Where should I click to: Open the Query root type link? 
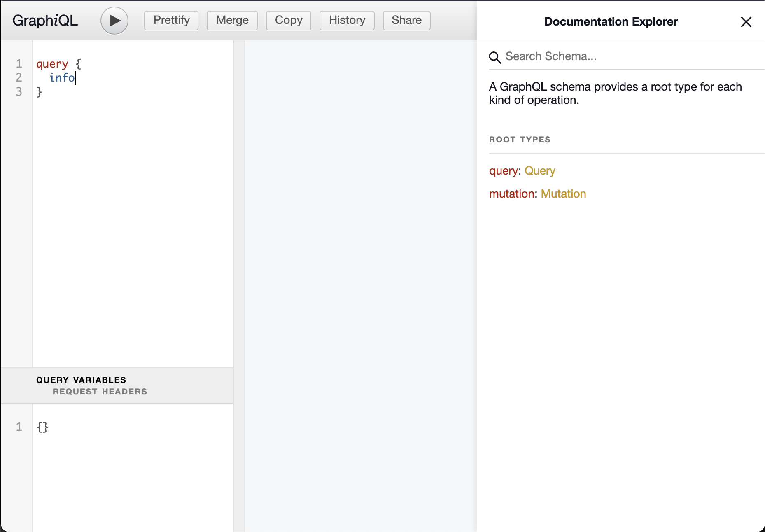(x=540, y=170)
